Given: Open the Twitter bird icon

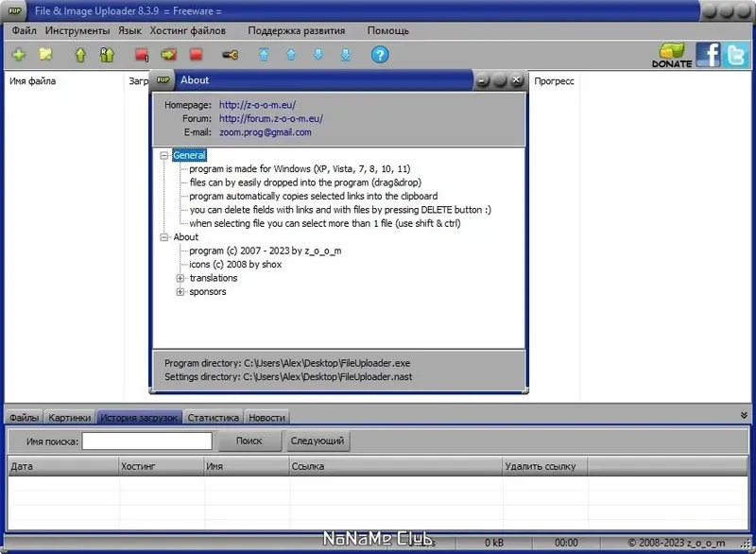Looking at the screenshot, I should [x=736, y=55].
